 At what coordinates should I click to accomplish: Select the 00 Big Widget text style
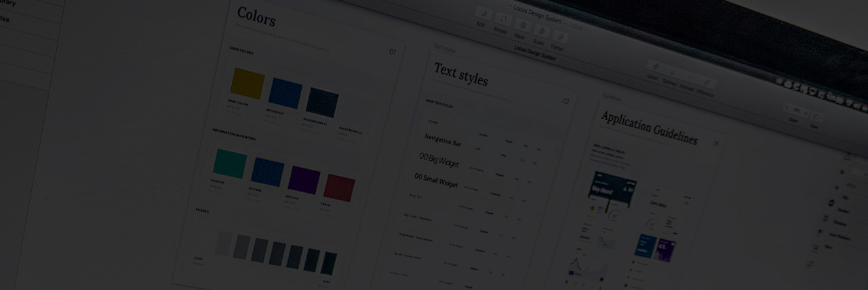coord(439,160)
